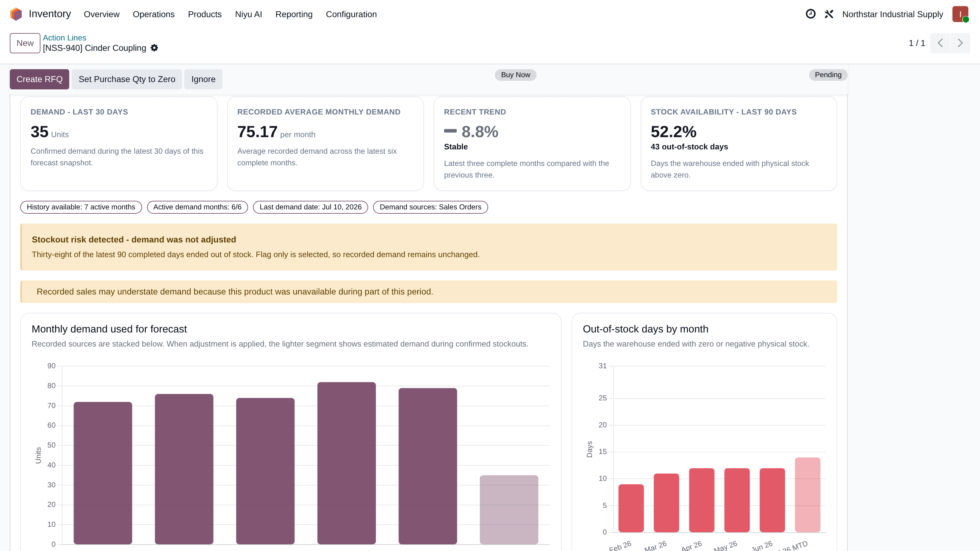The width and height of the screenshot is (980, 551).
Task: Click the Jun 26 out-of-stock bar
Action: coord(772,500)
